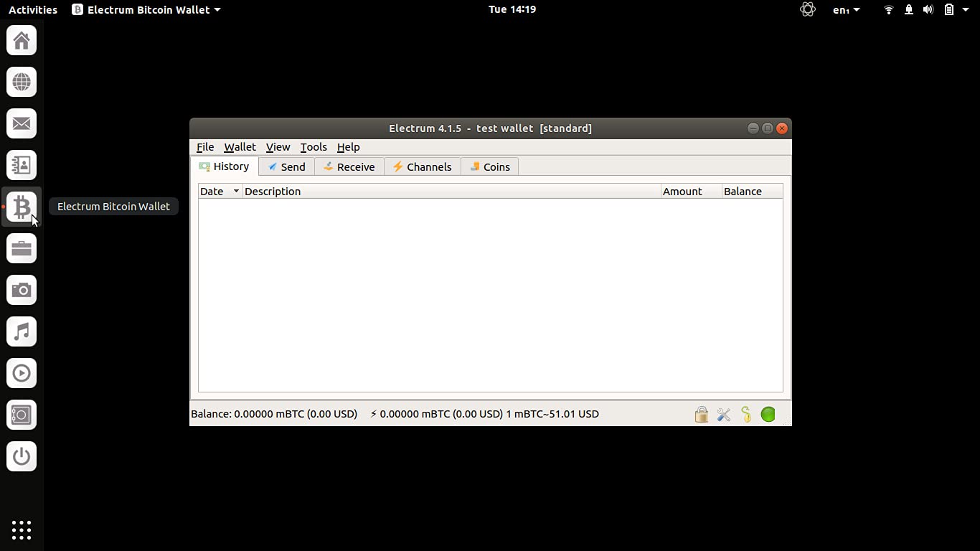Viewport: 980px width, 551px height.
Task: Click the Wi-Fi icon in the top bar
Action: click(x=889, y=9)
